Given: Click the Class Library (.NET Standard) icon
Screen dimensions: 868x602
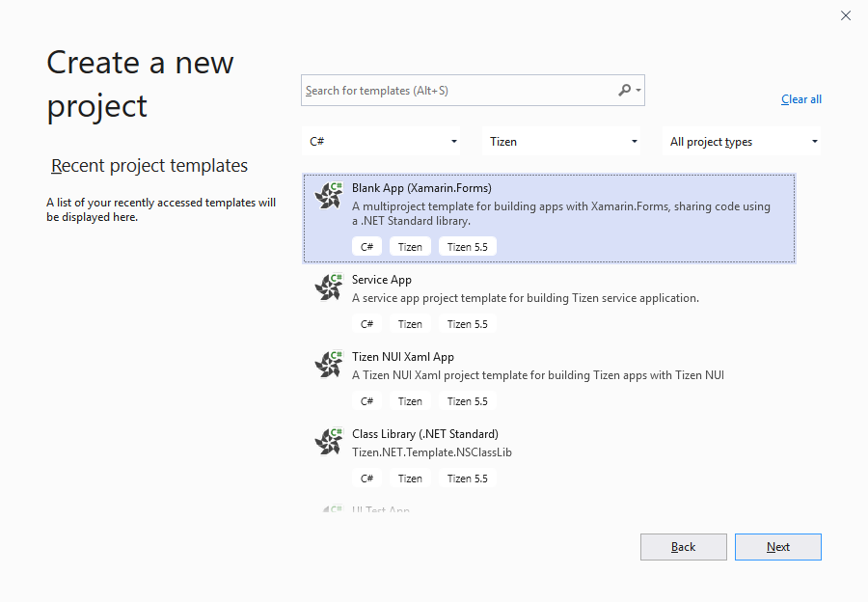Looking at the screenshot, I should pos(329,442).
